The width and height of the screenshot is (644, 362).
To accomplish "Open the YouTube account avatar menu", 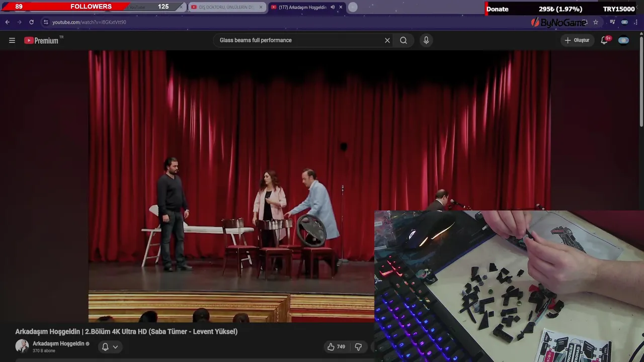I will [623, 40].
